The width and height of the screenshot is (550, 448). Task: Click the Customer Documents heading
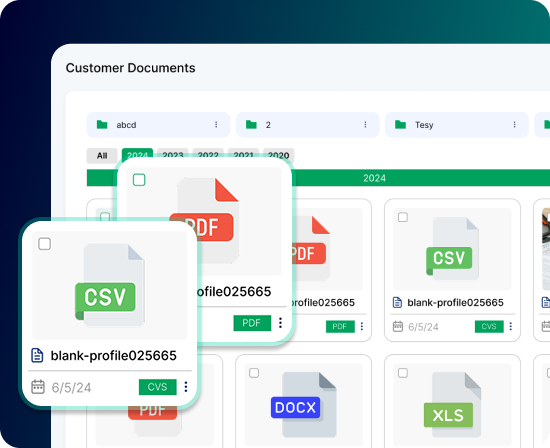[x=130, y=68]
